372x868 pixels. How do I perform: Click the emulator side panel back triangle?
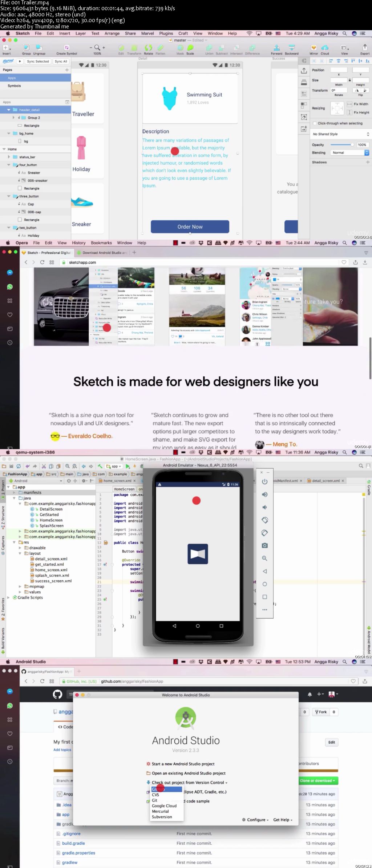265,571
